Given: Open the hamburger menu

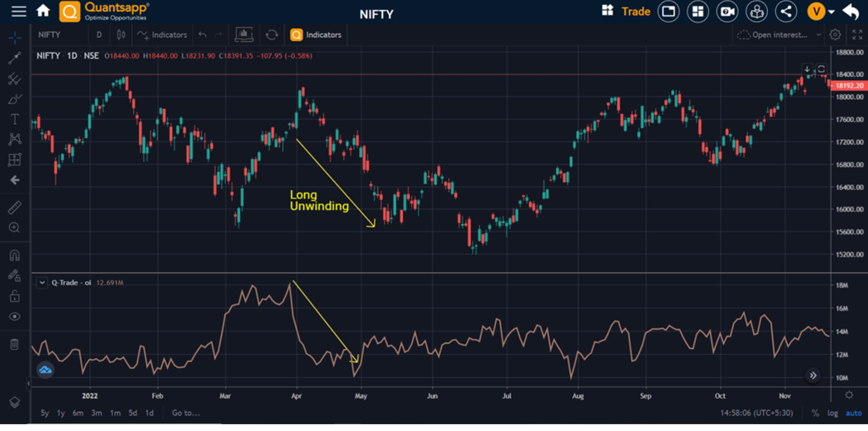Looking at the screenshot, I should (19, 11).
